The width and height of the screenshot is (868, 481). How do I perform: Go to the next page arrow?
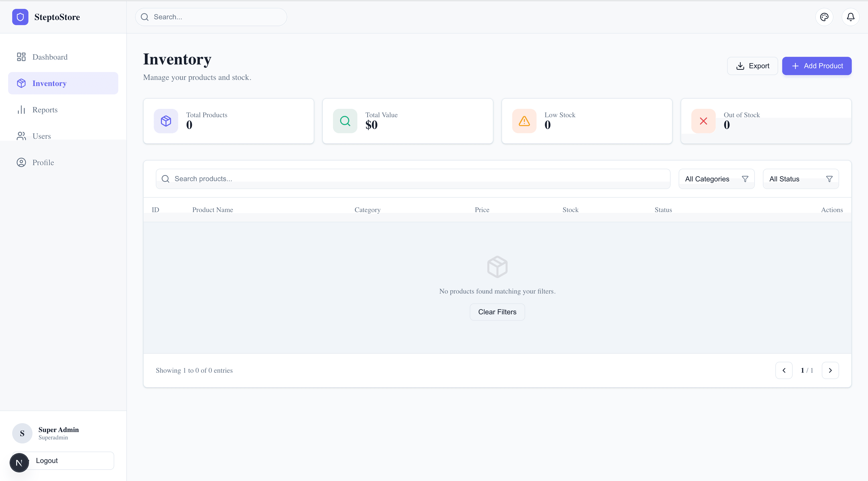coord(830,370)
